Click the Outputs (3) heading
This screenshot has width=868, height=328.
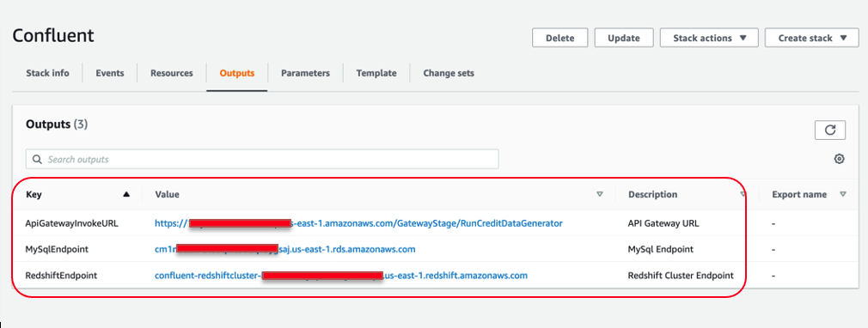[x=57, y=124]
